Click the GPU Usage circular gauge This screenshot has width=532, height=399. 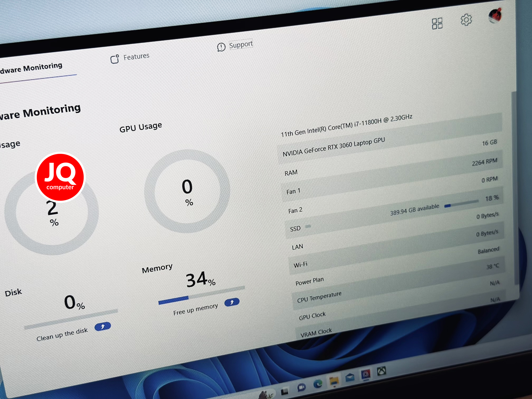click(187, 191)
